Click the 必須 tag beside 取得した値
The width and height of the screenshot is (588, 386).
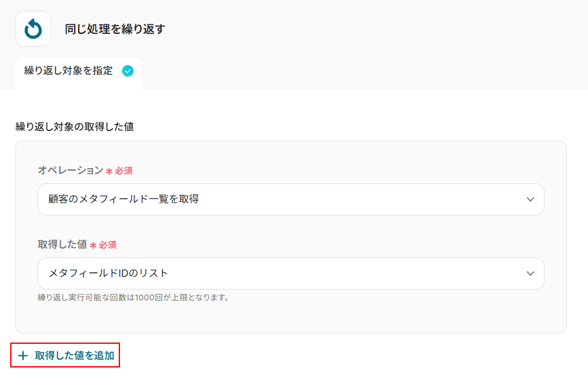[107, 245]
